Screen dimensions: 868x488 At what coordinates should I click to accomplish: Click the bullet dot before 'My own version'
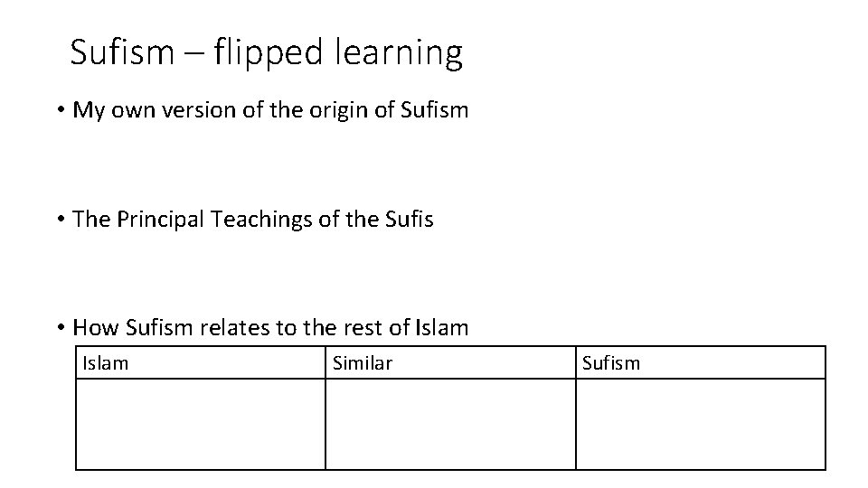point(61,109)
